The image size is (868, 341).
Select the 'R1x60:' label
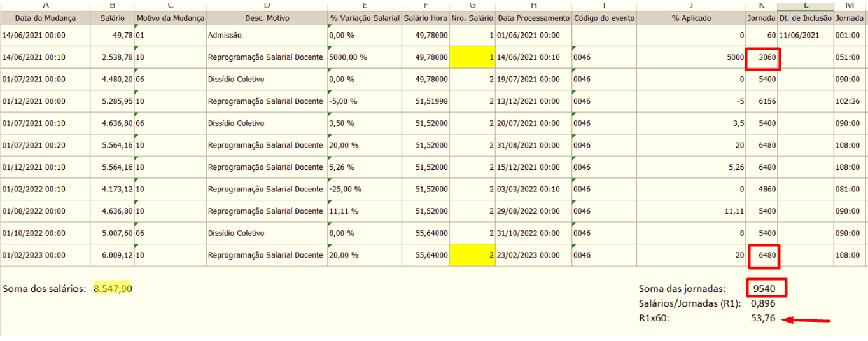[x=654, y=318]
